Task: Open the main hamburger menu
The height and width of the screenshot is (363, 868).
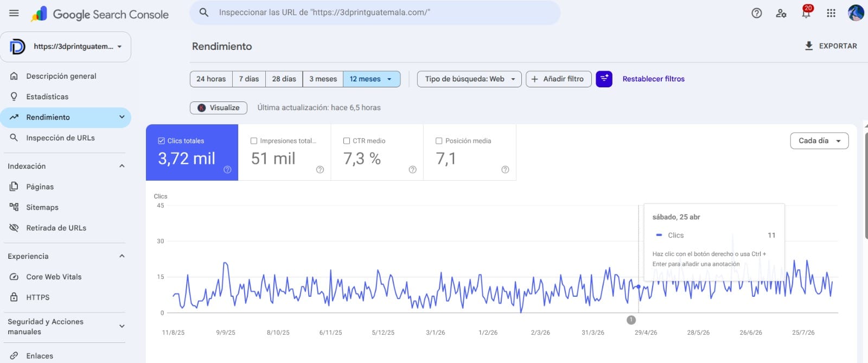Action: (14, 13)
